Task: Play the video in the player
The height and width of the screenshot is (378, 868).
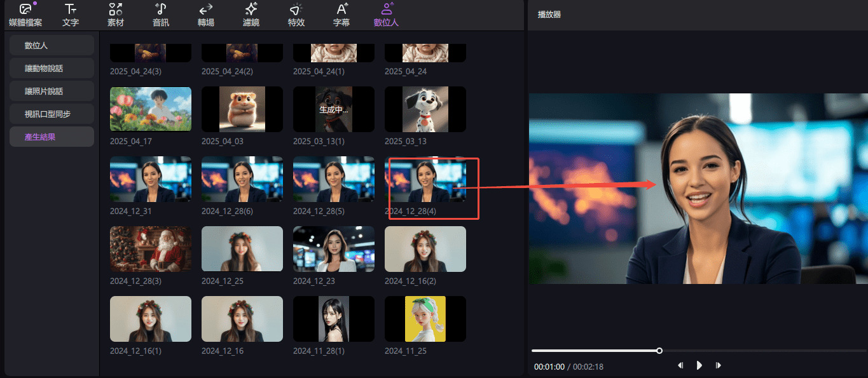Action: (x=699, y=365)
